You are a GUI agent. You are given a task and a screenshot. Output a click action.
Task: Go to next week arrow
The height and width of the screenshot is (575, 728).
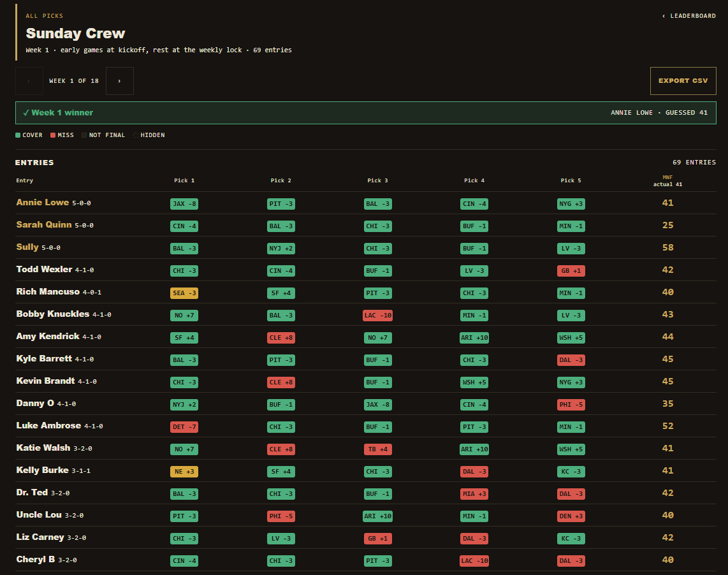(x=119, y=81)
